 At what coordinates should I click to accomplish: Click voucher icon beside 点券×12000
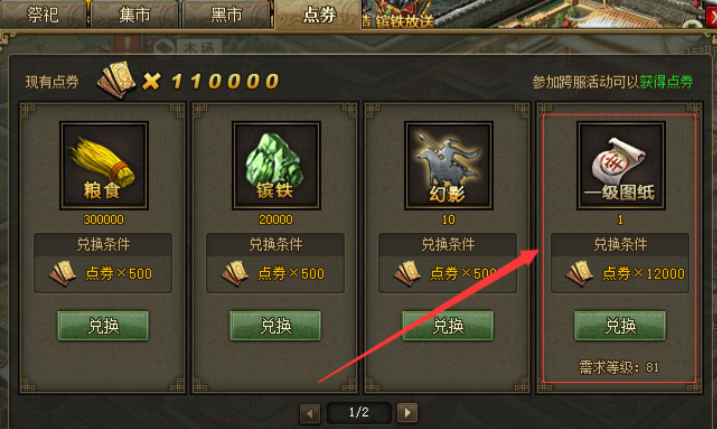click(580, 273)
